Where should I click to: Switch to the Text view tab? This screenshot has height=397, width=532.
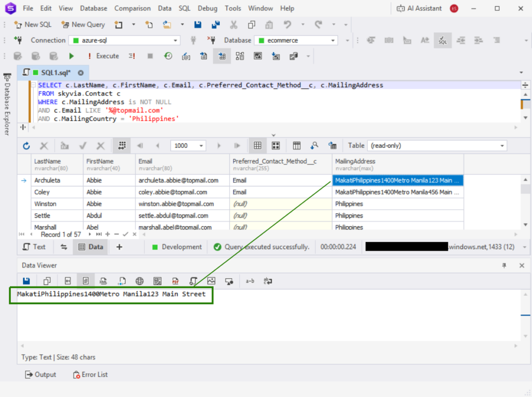pos(35,247)
